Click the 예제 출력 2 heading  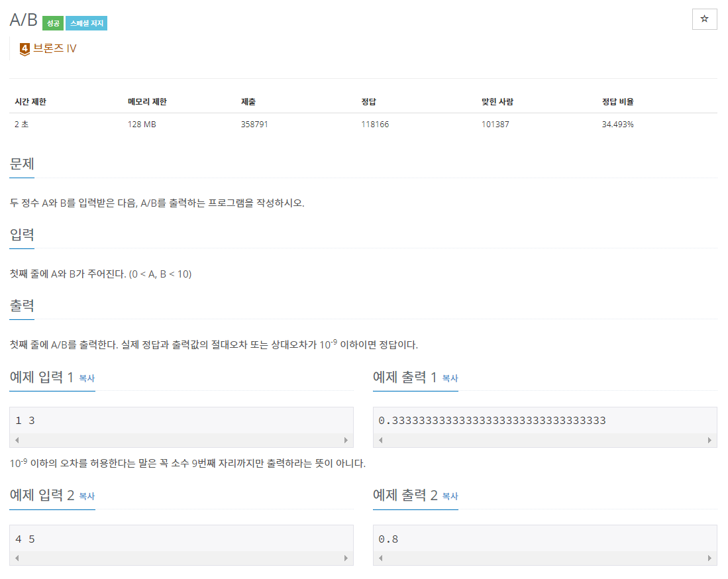(405, 495)
